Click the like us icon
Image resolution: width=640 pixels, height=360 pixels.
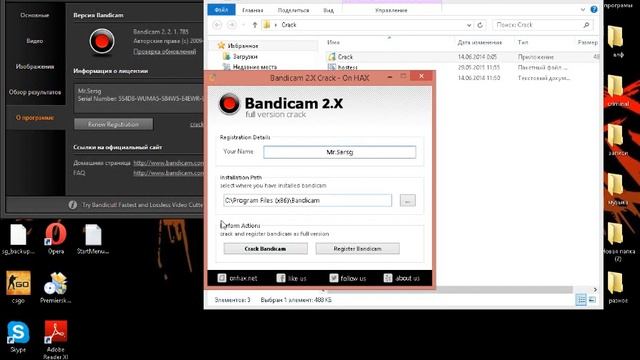[x=281, y=278]
